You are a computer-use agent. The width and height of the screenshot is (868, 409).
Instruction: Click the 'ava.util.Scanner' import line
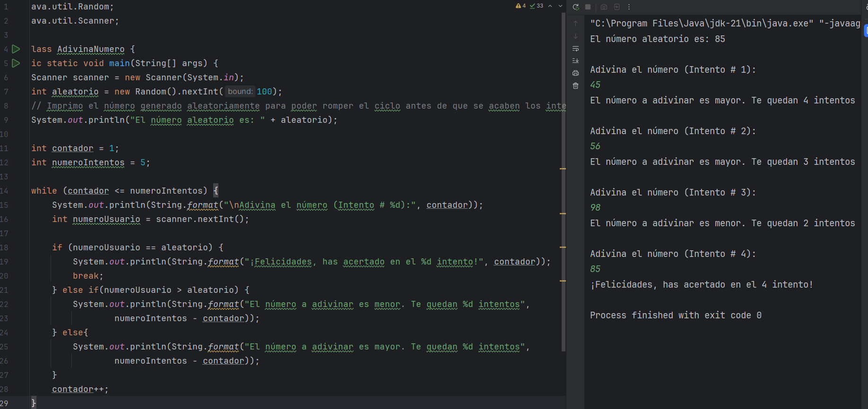point(75,21)
